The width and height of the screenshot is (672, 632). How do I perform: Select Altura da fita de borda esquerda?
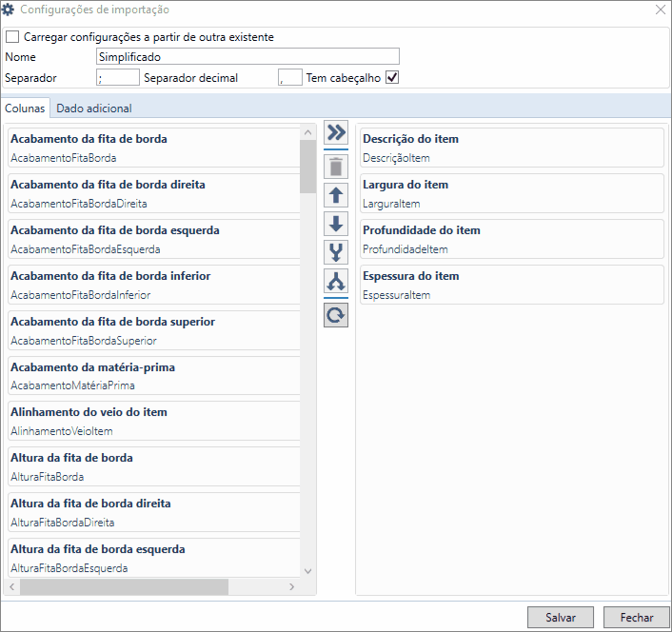pyautogui.click(x=154, y=558)
